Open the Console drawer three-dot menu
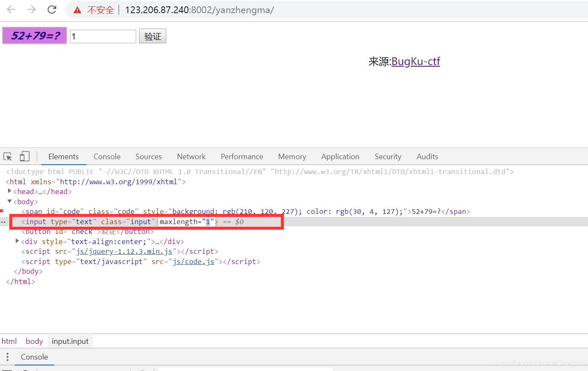The width and height of the screenshot is (588, 371). 7,357
